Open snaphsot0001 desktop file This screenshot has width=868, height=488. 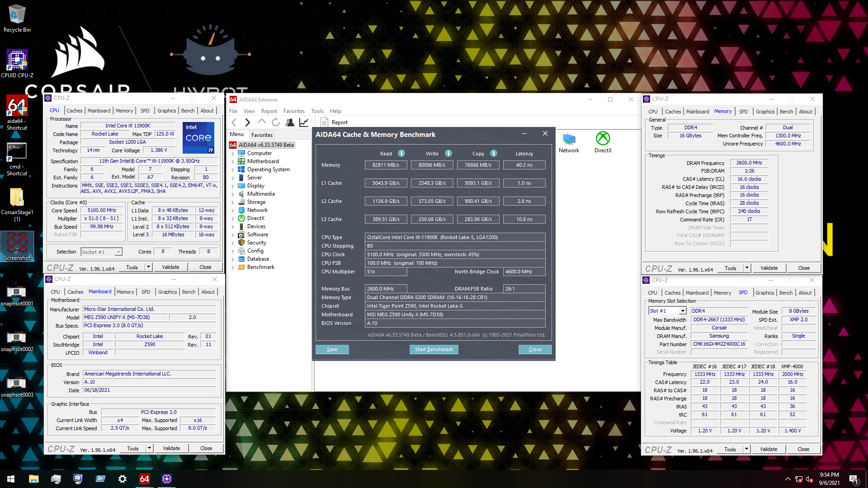pos(17,296)
